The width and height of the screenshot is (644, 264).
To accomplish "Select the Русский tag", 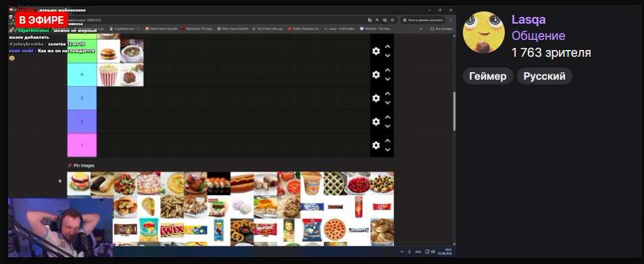I will click(544, 76).
